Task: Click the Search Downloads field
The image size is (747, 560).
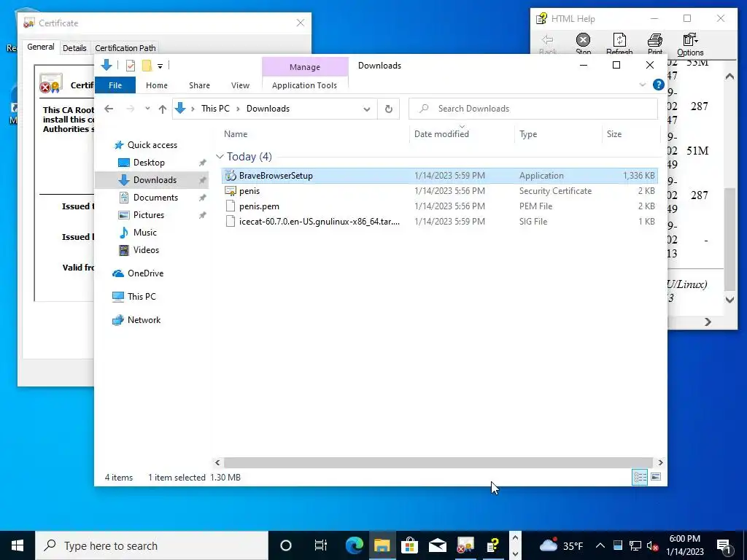Action: [x=533, y=109]
